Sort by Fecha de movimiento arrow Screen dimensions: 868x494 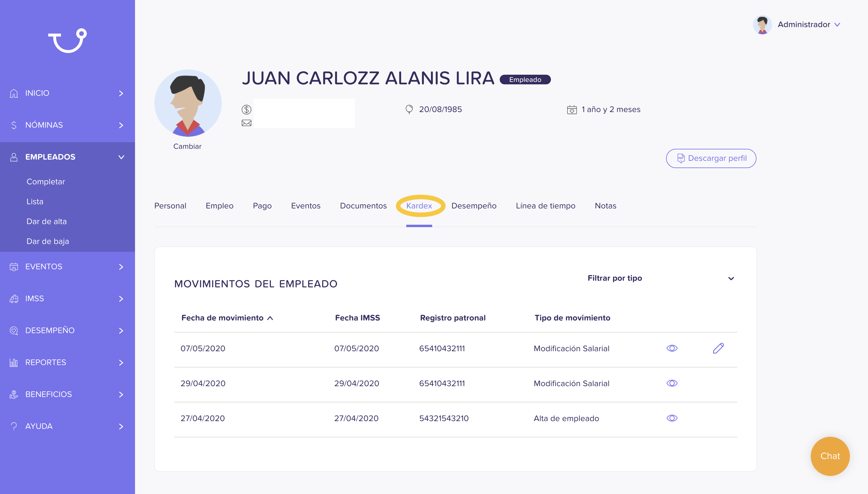click(x=270, y=318)
